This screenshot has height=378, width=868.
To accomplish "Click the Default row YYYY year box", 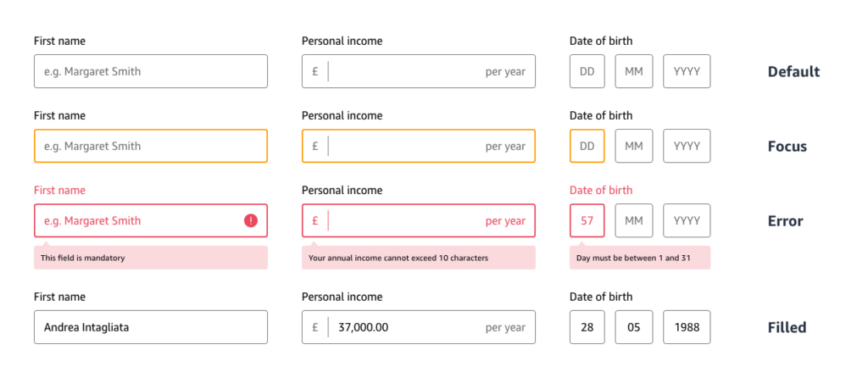I will point(687,71).
